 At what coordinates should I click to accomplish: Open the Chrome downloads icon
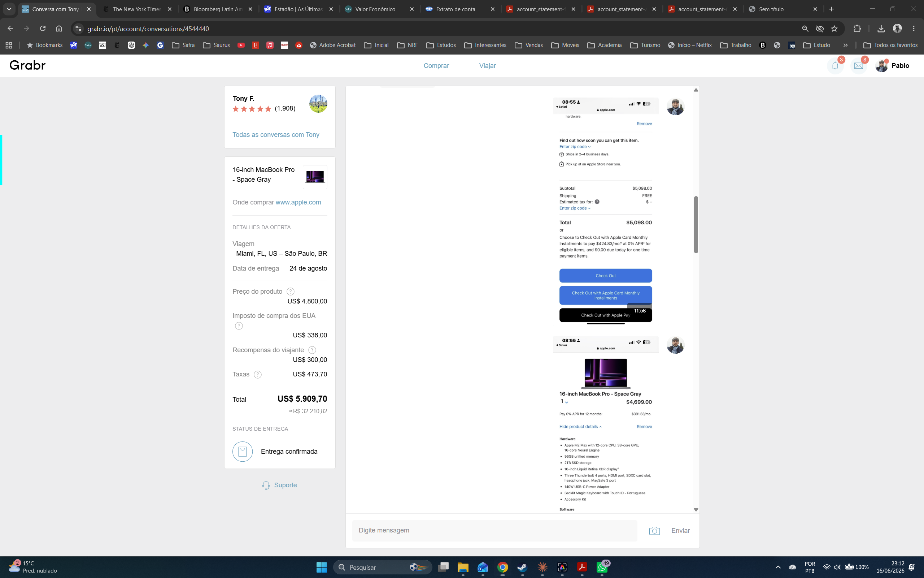(x=881, y=29)
